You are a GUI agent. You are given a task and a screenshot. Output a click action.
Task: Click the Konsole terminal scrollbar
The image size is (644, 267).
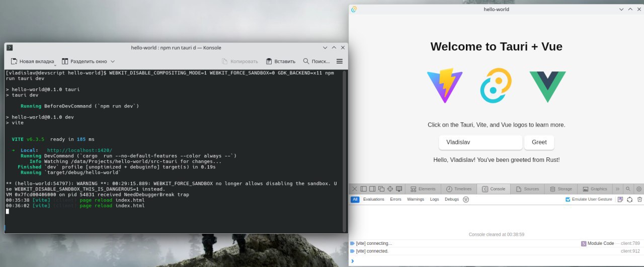(344, 150)
